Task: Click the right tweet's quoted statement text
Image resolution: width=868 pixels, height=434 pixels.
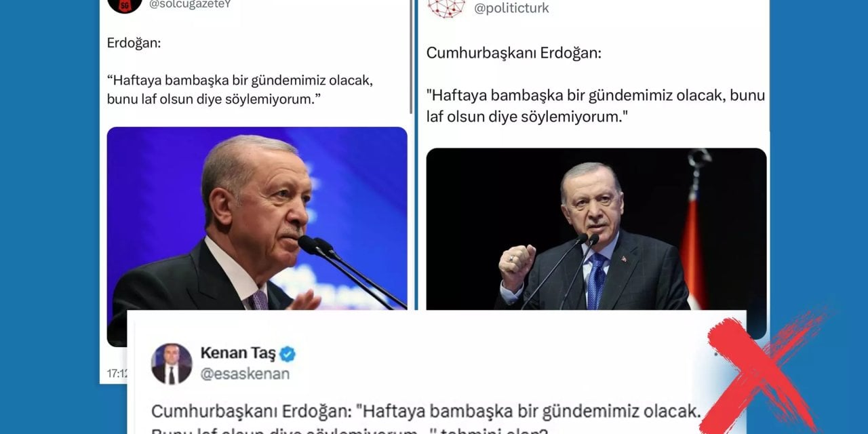Action: [595, 106]
